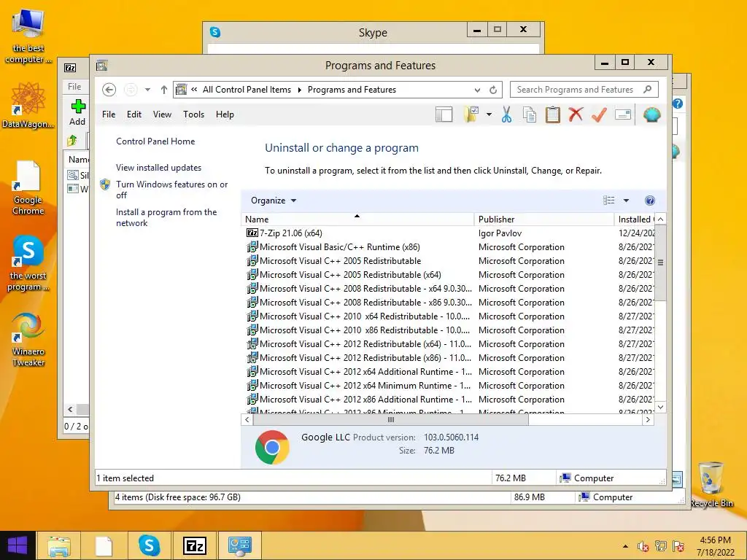747x560 pixels.
Task: Open DataWagon desktop shortcut
Action: pos(28,105)
